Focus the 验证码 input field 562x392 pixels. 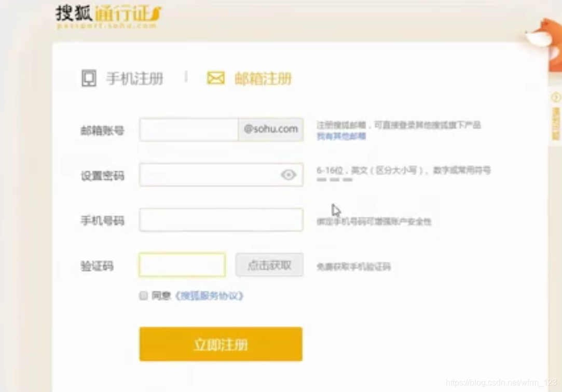182,265
